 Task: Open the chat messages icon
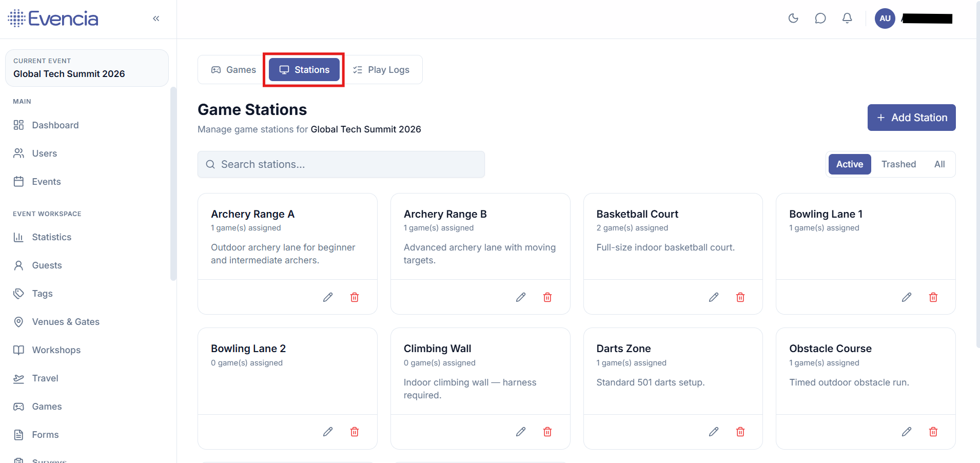point(820,18)
